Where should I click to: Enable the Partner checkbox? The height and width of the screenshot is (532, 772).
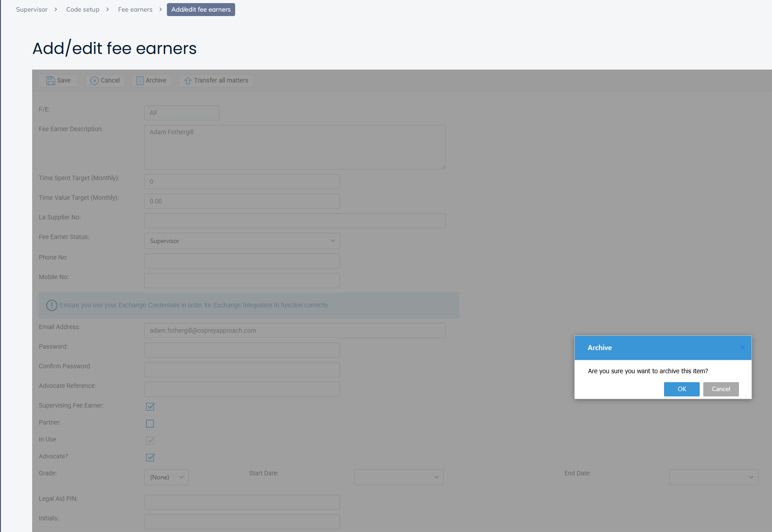150,424
